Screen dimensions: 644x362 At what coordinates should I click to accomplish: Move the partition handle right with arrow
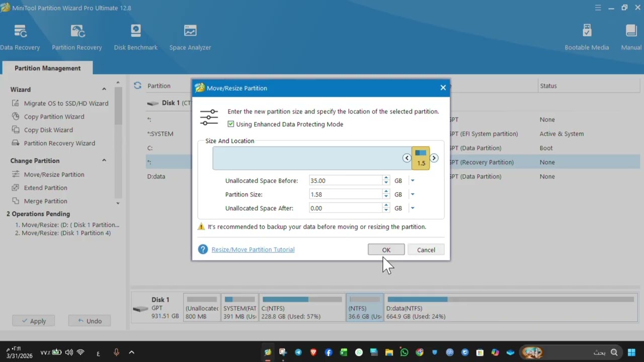[x=434, y=158]
